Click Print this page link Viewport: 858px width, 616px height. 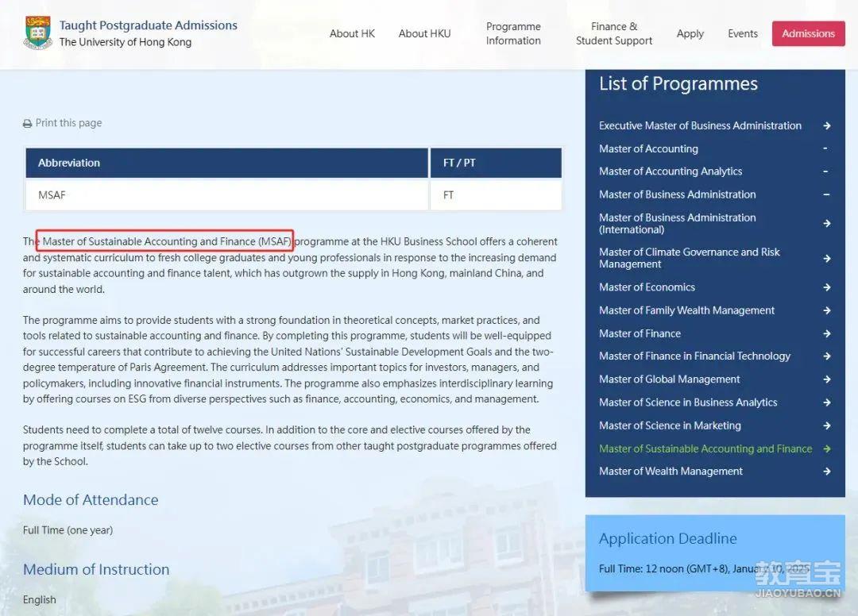coord(68,123)
